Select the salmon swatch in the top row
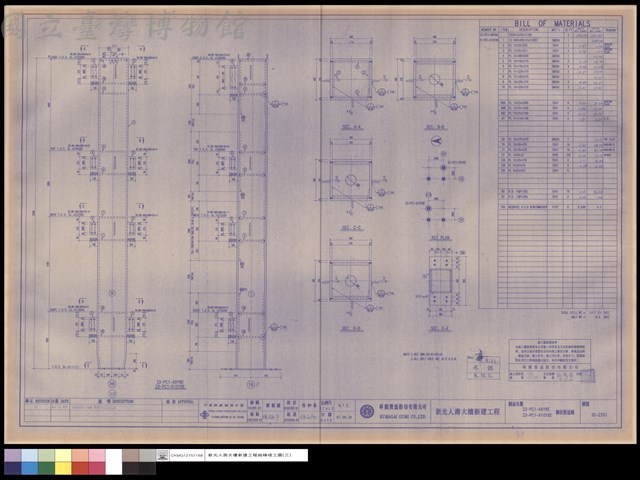This screenshot has width=640, height=480. [80, 456]
